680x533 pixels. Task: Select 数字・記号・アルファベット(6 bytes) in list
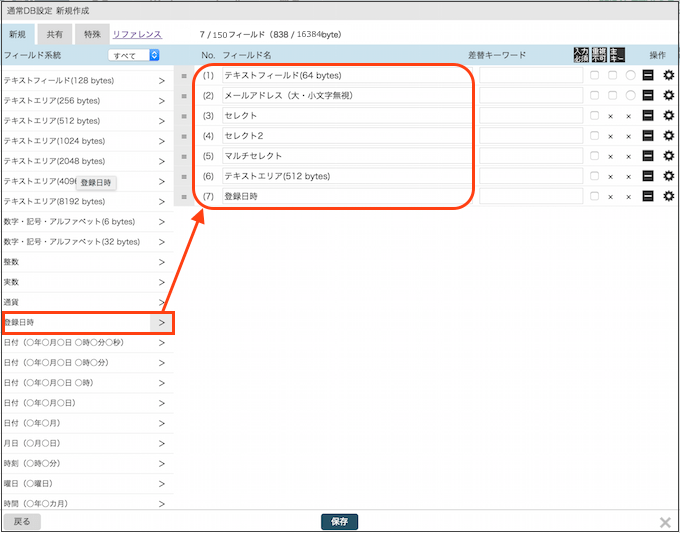click(x=87, y=222)
